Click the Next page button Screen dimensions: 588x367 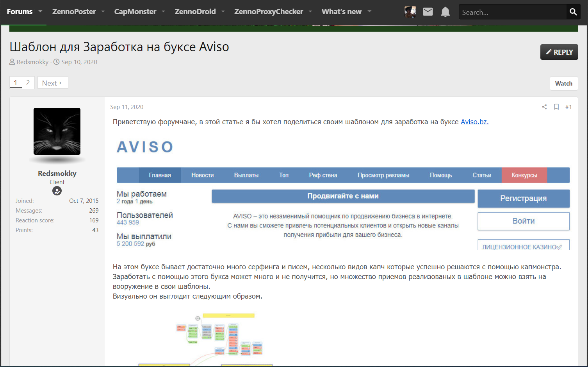(53, 83)
